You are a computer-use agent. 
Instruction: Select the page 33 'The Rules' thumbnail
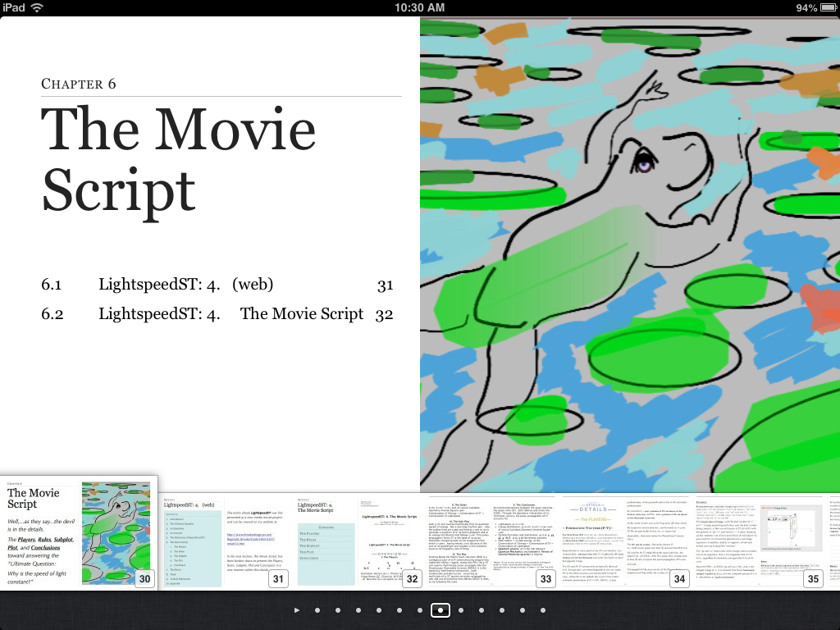click(487, 540)
